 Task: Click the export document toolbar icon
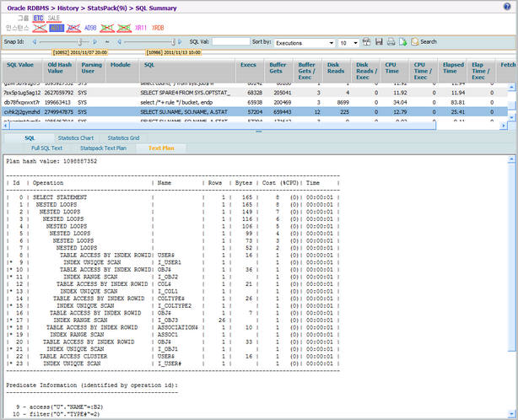(403, 42)
